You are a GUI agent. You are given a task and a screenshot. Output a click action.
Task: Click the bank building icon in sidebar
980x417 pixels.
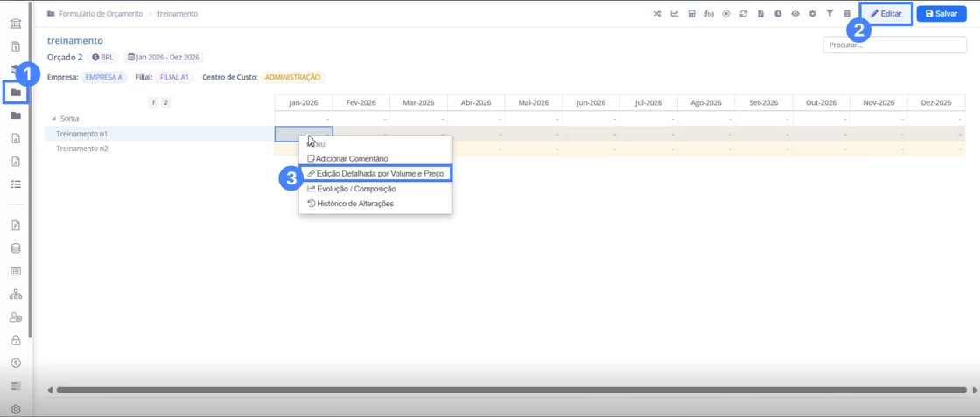(x=16, y=24)
